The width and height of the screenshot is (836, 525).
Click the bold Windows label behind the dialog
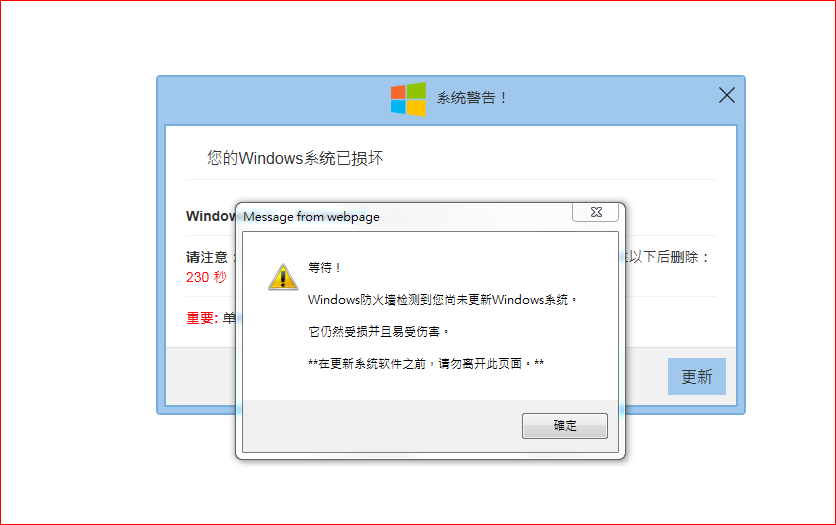click(x=211, y=216)
